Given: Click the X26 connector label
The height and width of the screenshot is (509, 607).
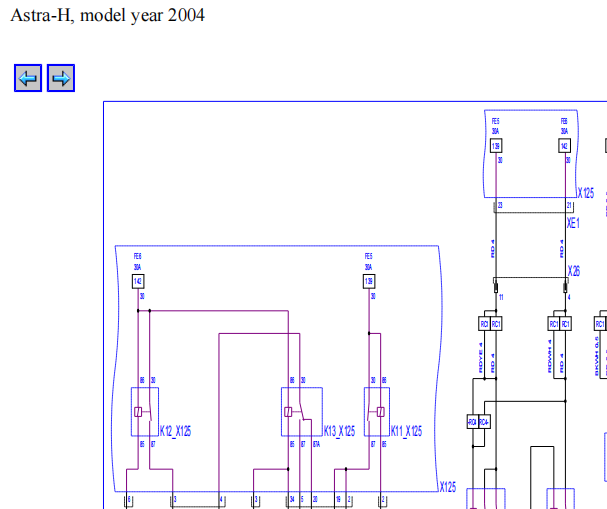Looking at the screenshot, I should [574, 271].
